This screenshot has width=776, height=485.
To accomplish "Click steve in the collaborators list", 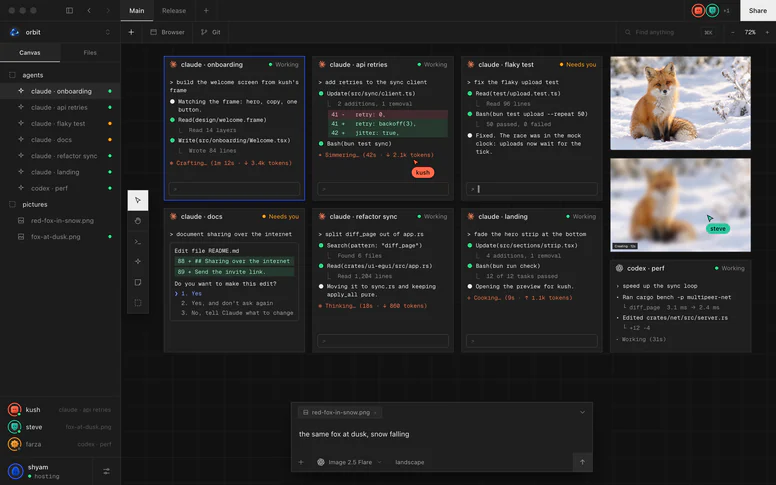I will 60,427.
